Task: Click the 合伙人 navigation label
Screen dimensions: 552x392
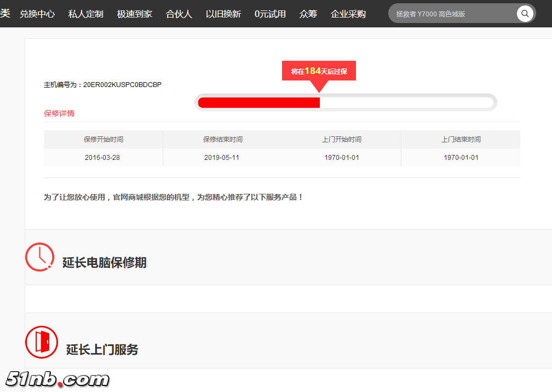Action: coord(179,14)
